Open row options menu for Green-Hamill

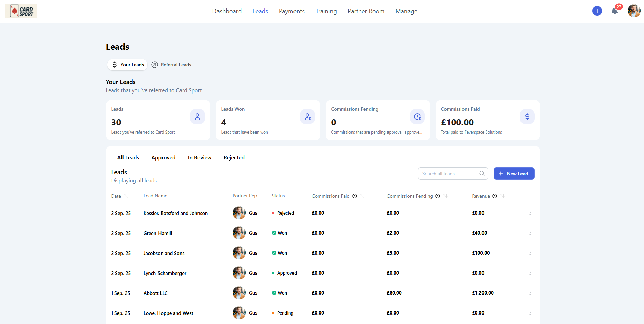click(x=530, y=233)
